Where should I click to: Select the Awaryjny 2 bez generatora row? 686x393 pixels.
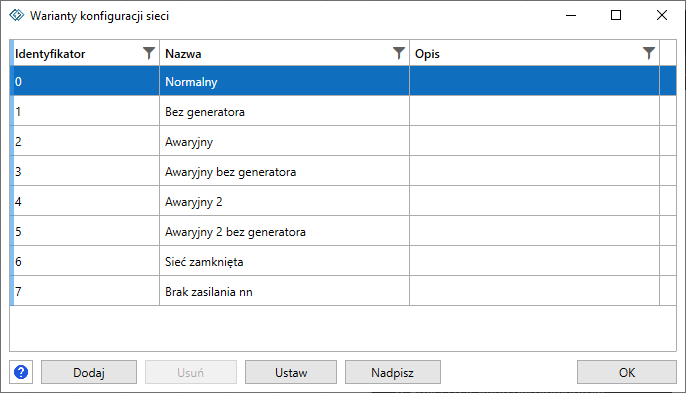pyautogui.click(x=343, y=231)
